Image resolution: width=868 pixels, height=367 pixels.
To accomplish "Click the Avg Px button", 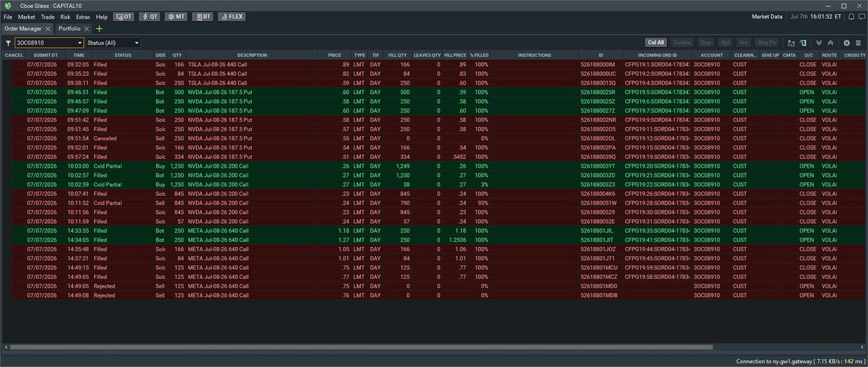I will (x=767, y=43).
